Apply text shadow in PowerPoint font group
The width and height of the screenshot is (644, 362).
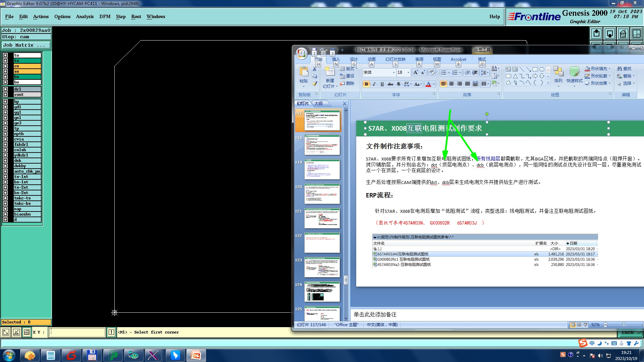point(398,84)
